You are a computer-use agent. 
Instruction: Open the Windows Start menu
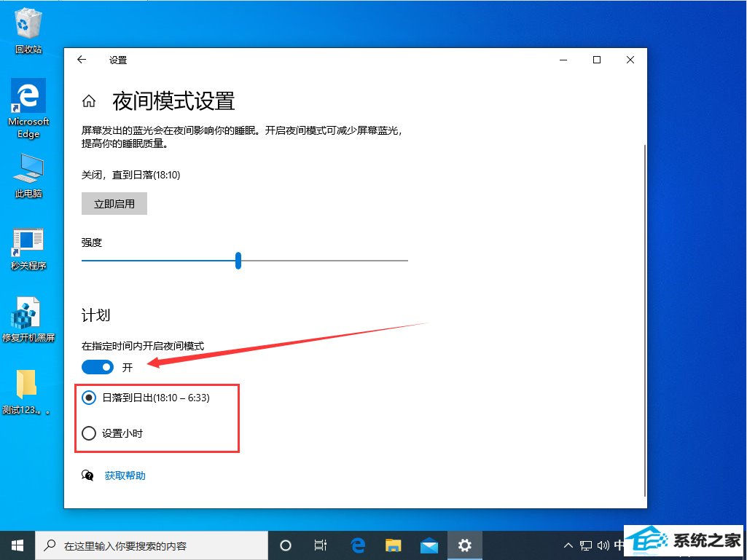tap(17, 545)
